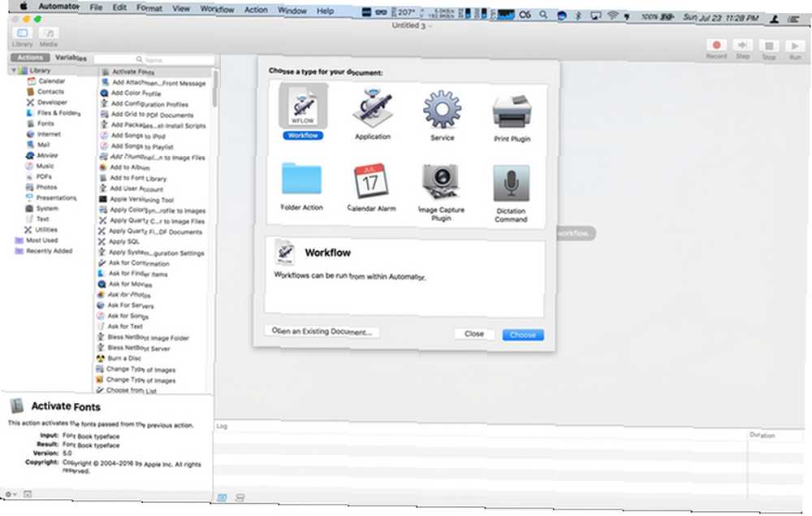The height and width of the screenshot is (516, 812).
Task: Open the Siri menu bar icon
Action: click(x=561, y=15)
